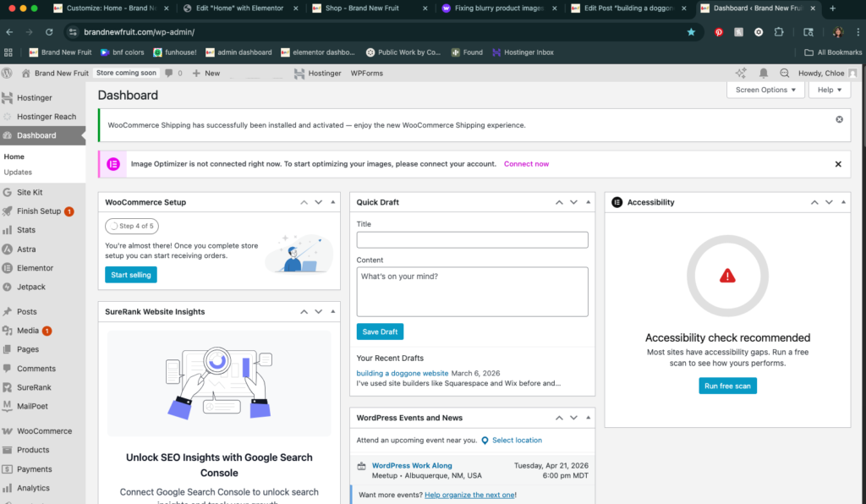Viewport: 866px width, 504px height.
Task: Click the Image Optimizer pink Elementor icon
Action: point(113,164)
